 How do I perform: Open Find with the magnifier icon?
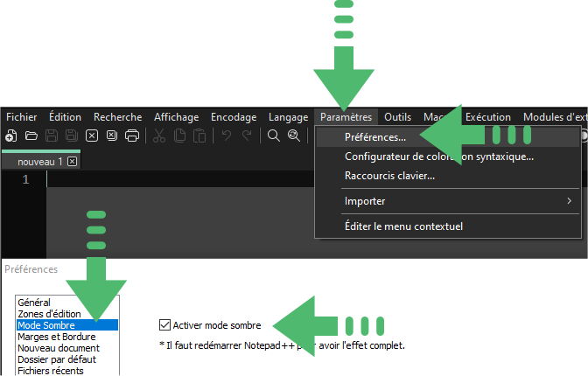pos(274,136)
